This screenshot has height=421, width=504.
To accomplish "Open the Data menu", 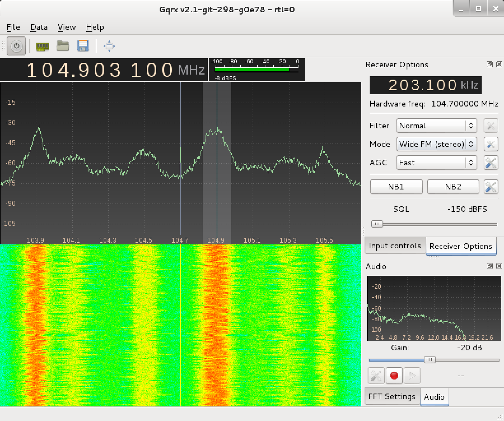I will point(39,27).
